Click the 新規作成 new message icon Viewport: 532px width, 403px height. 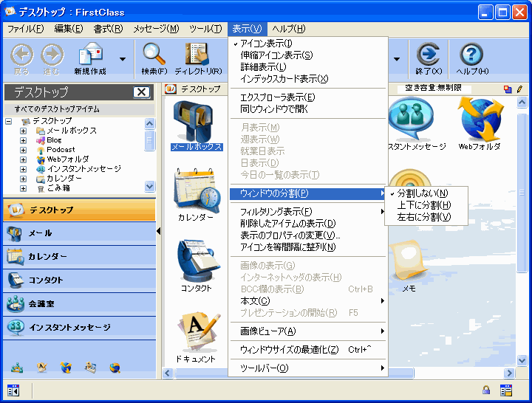[90, 54]
